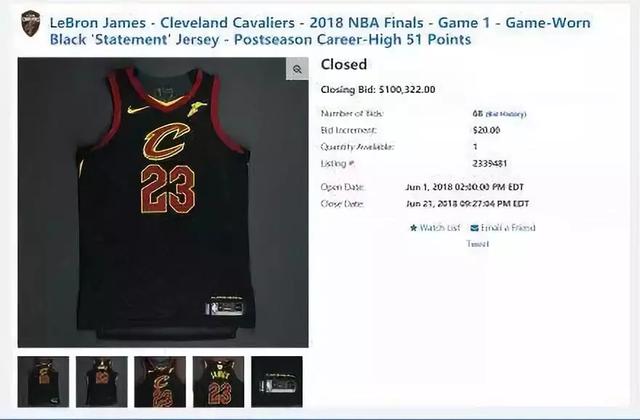640x420 pixels.
Task: Click the magnifier zoom icon on jersey image
Action: 297,69
